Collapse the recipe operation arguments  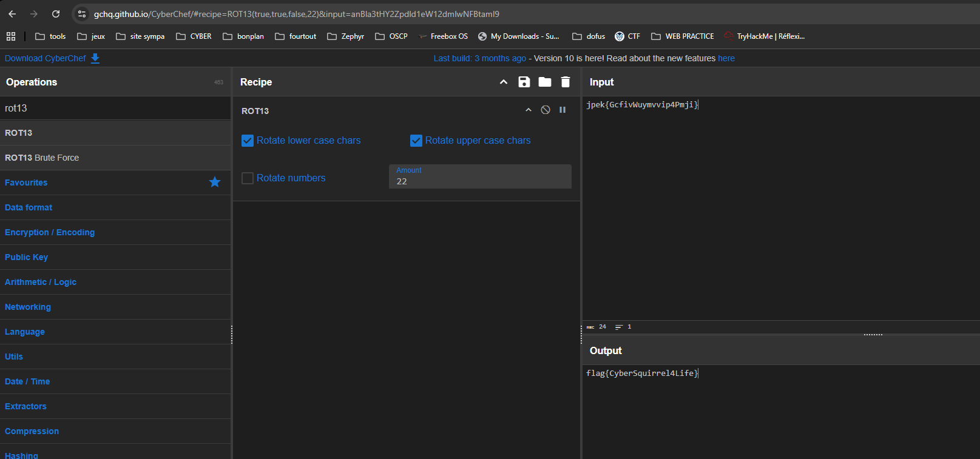504,82
